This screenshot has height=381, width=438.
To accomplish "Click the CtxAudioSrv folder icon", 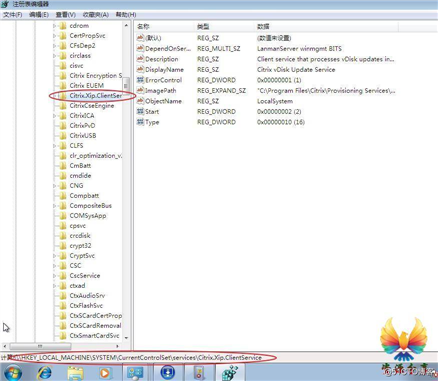I will [x=63, y=296].
